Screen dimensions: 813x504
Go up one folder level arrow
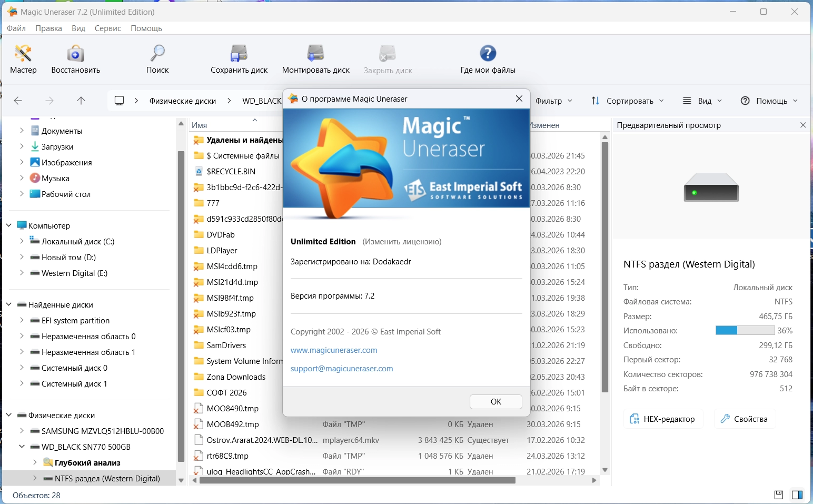coord(81,101)
